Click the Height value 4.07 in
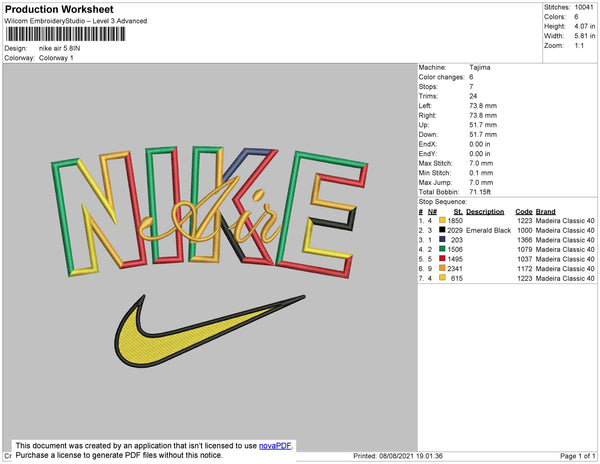 point(585,26)
